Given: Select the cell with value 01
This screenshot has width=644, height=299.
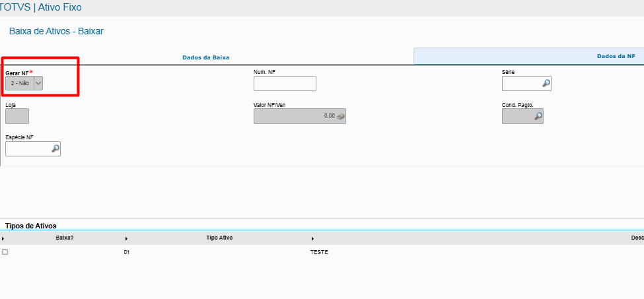Looking at the screenshot, I should click(127, 253).
